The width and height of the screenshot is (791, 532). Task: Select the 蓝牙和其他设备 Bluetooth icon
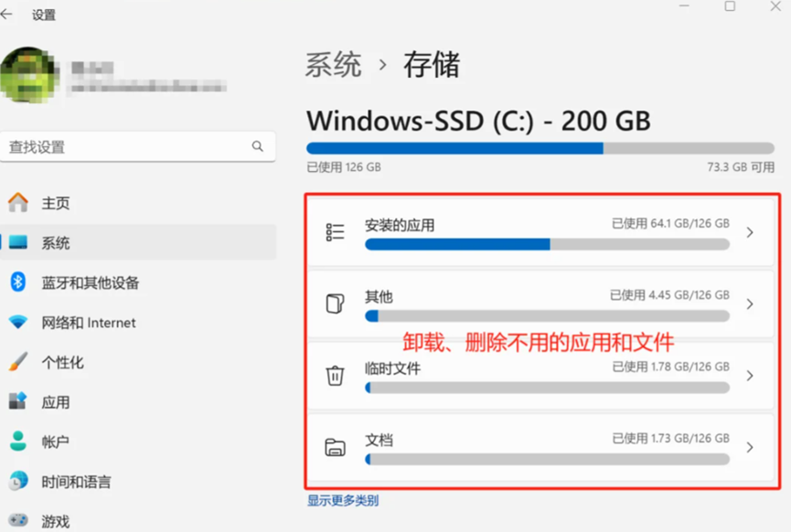pyautogui.click(x=19, y=282)
